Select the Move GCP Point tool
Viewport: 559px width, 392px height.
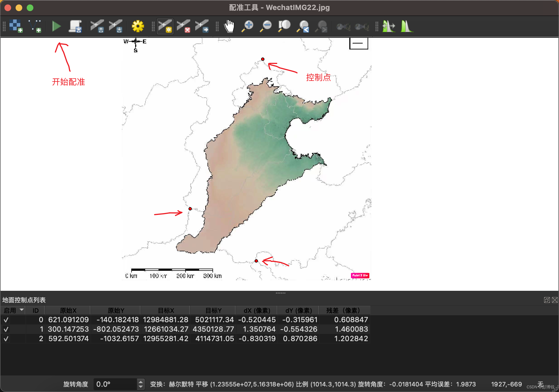202,26
